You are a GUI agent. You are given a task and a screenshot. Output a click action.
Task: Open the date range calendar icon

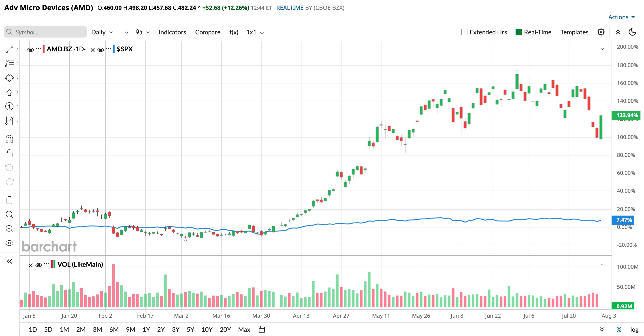(262, 330)
